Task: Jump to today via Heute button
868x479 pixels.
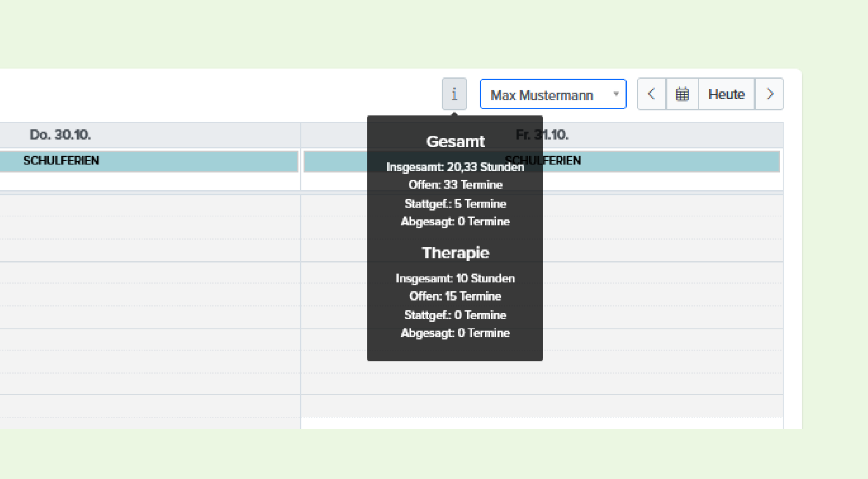Action: [726, 94]
